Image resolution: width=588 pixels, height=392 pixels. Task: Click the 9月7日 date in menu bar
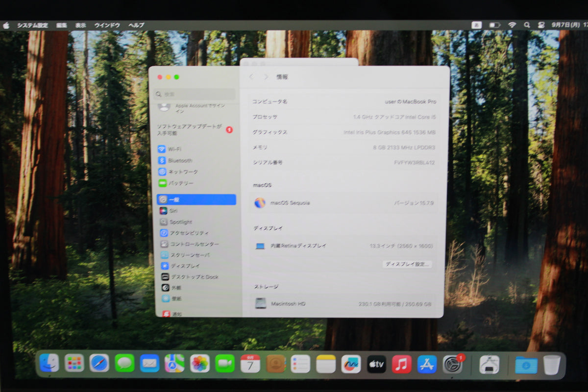point(565,24)
